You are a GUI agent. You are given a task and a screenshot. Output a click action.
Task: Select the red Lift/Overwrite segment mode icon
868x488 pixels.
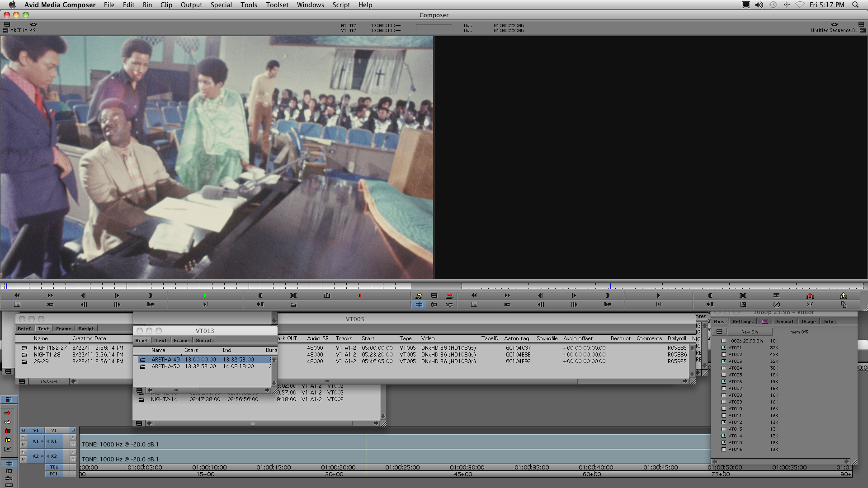pyautogui.click(x=8, y=431)
